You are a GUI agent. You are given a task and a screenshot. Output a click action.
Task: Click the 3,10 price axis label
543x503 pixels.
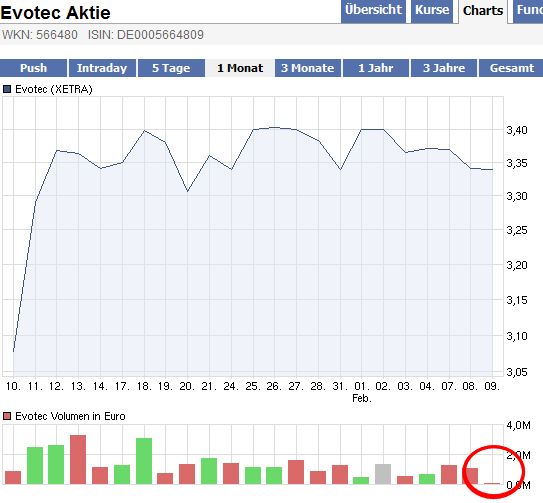[x=517, y=336]
